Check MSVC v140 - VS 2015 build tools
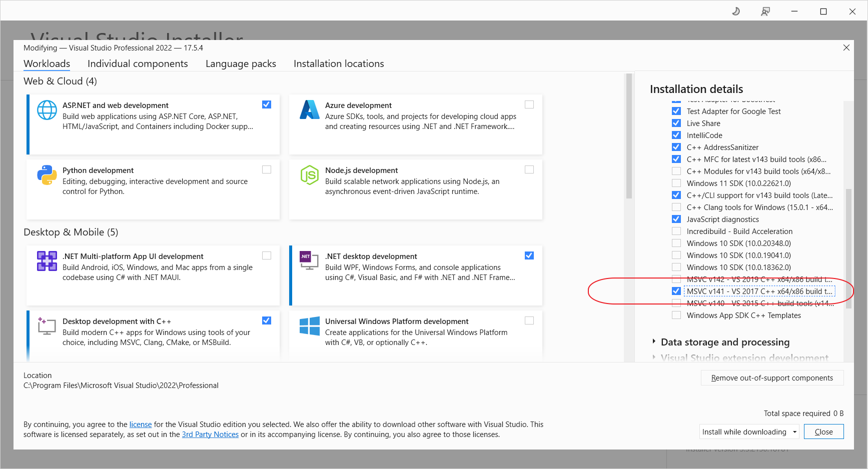The height and width of the screenshot is (469, 868). click(676, 303)
